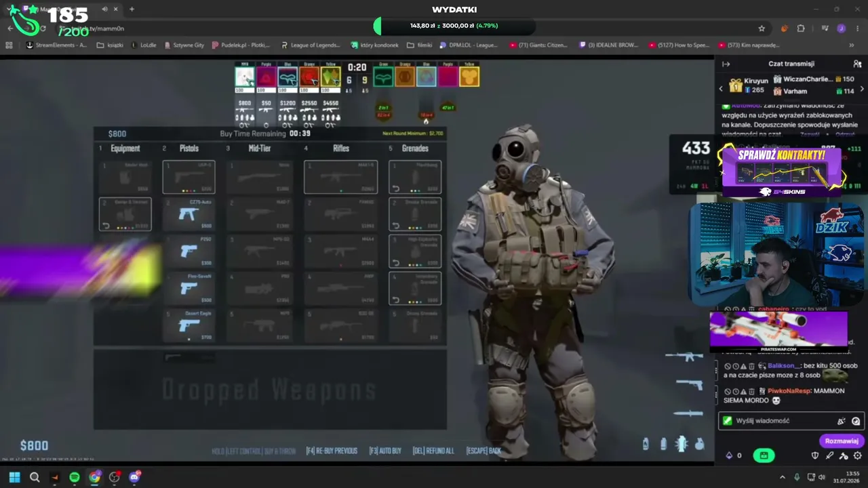
Task: Open the StreamElements bookmark
Action: point(56,45)
